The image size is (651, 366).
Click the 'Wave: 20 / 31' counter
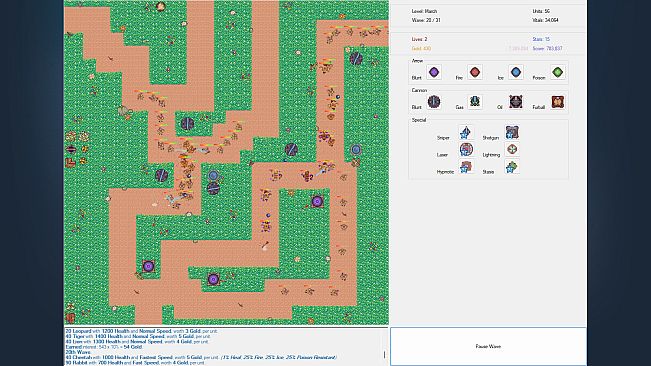point(426,20)
